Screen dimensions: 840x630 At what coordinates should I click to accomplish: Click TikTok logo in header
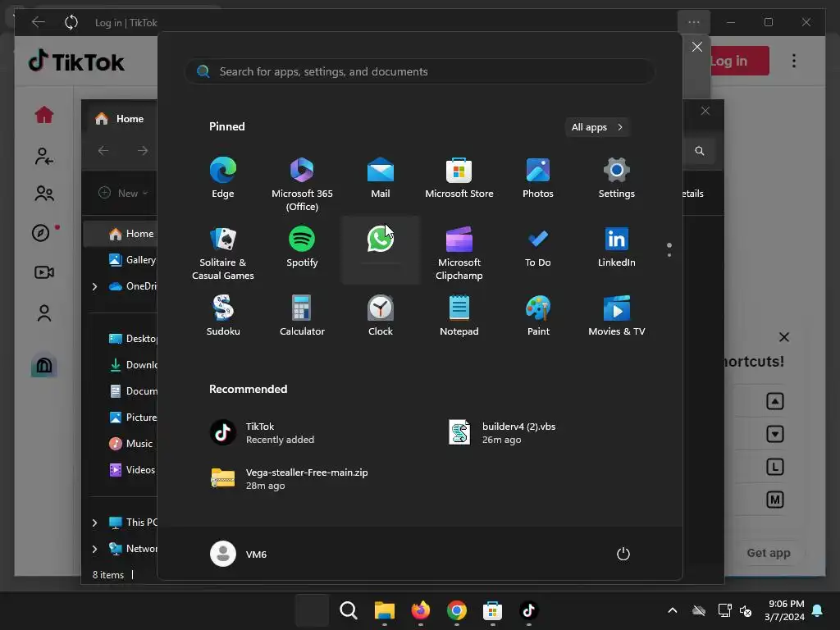pyautogui.click(x=76, y=62)
